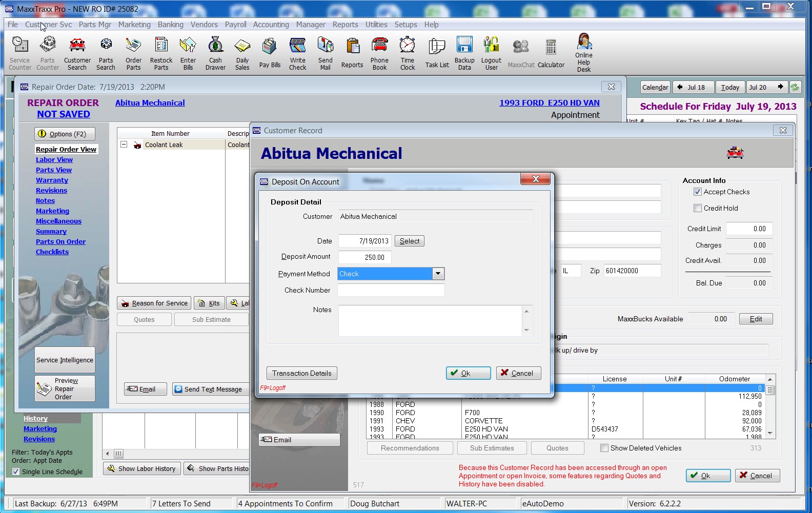Open the Parts Counter toolbar icon
The width and height of the screenshot is (812, 513).
48,53
